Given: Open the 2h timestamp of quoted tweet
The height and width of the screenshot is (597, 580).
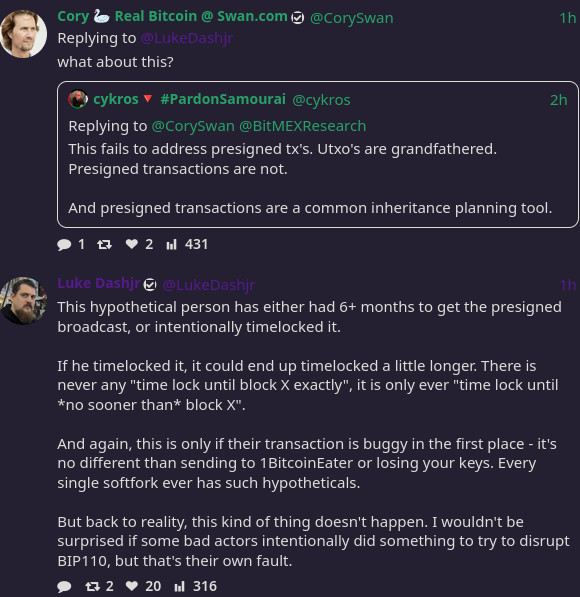Looking at the screenshot, I should click(x=558, y=100).
